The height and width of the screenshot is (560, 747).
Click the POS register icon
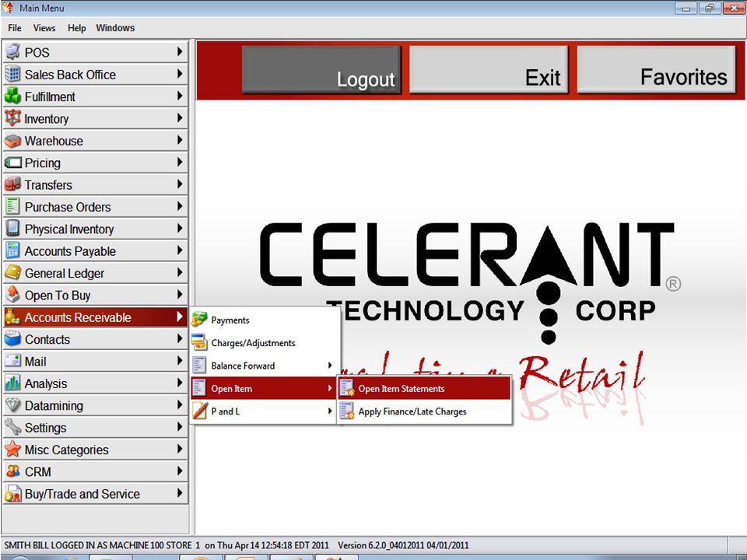(x=13, y=52)
